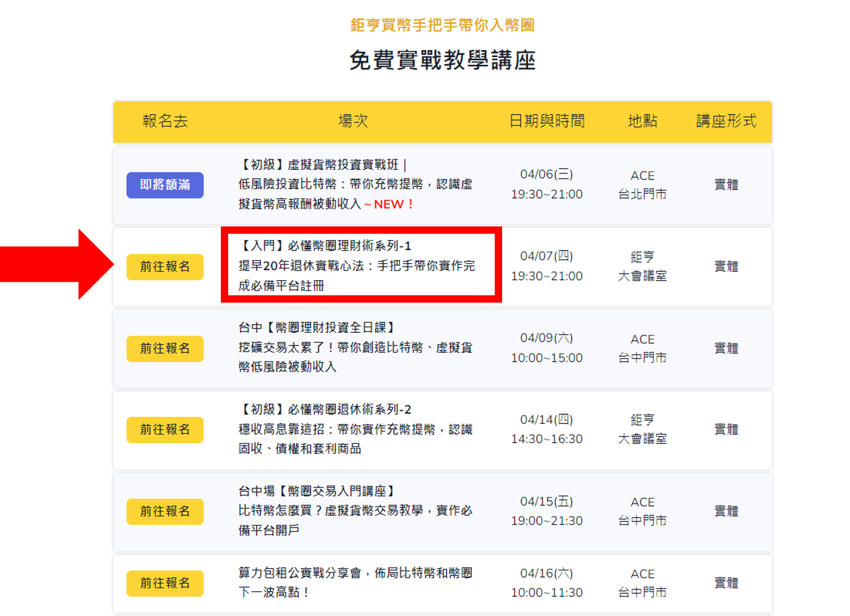
Task: Click 前往報名 for the 04/15 台中場 lecture
Action: pos(165,512)
